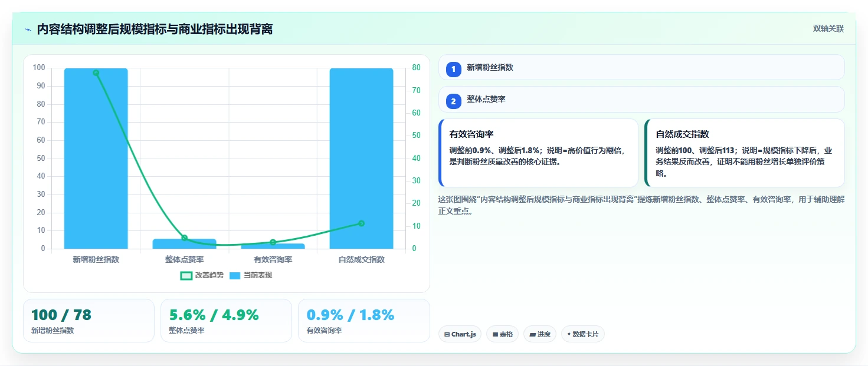
Task: Click the 0.9% / 1.8% stat card
Action: [364, 321]
